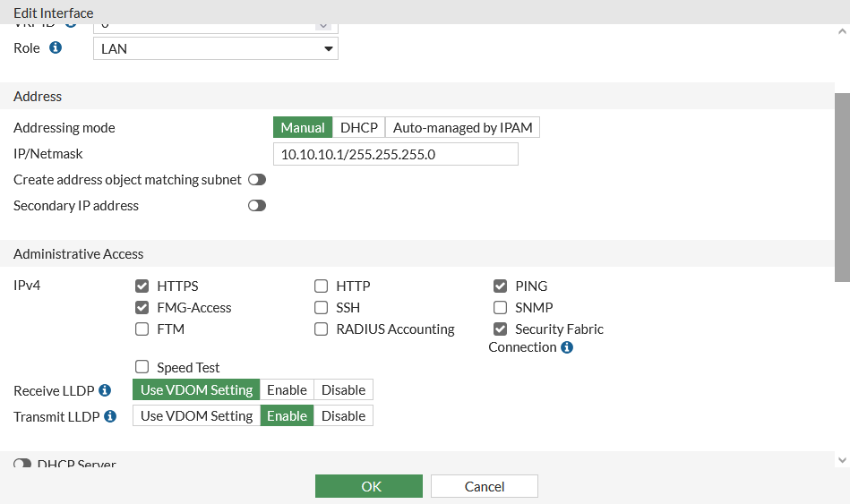Check the SNMP checkbox
Viewport: 850px width, 504px height.
click(500, 308)
